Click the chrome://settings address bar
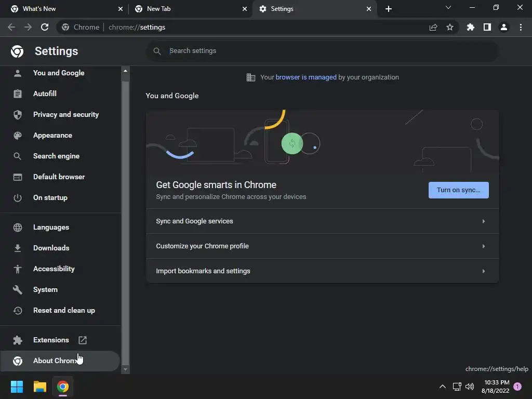 (x=258, y=27)
